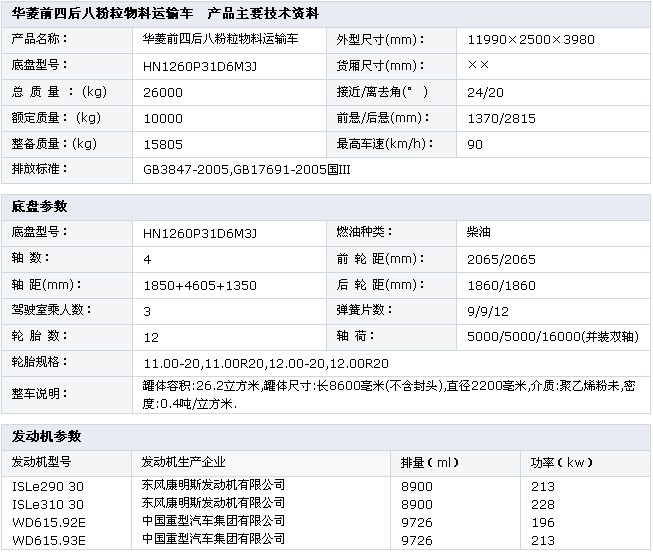Click the 最高车速 value 90
This screenshot has height=553, width=653.
[476, 144]
